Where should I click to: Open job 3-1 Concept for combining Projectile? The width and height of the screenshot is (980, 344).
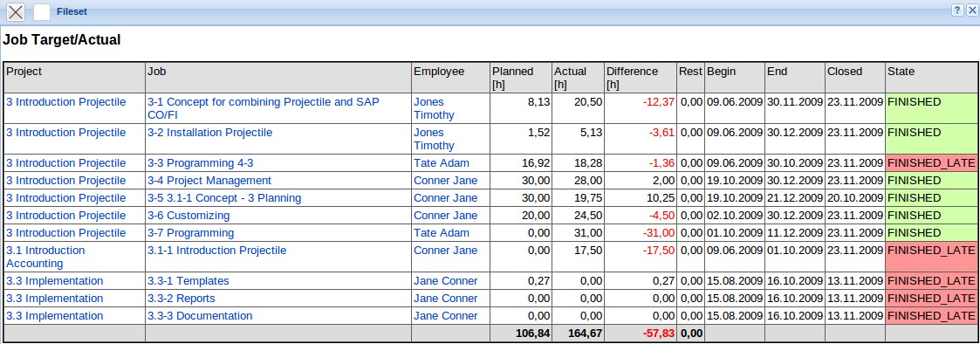(264, 108)
